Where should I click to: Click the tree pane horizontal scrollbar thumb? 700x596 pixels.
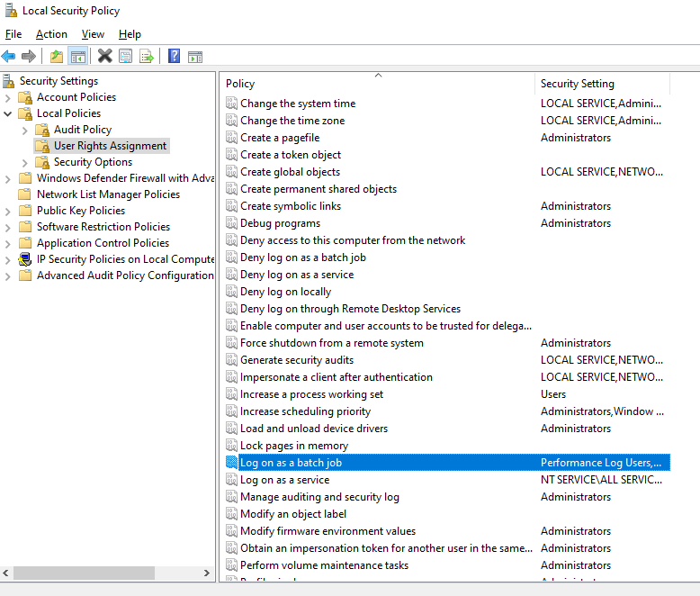[x=84, y=573]
